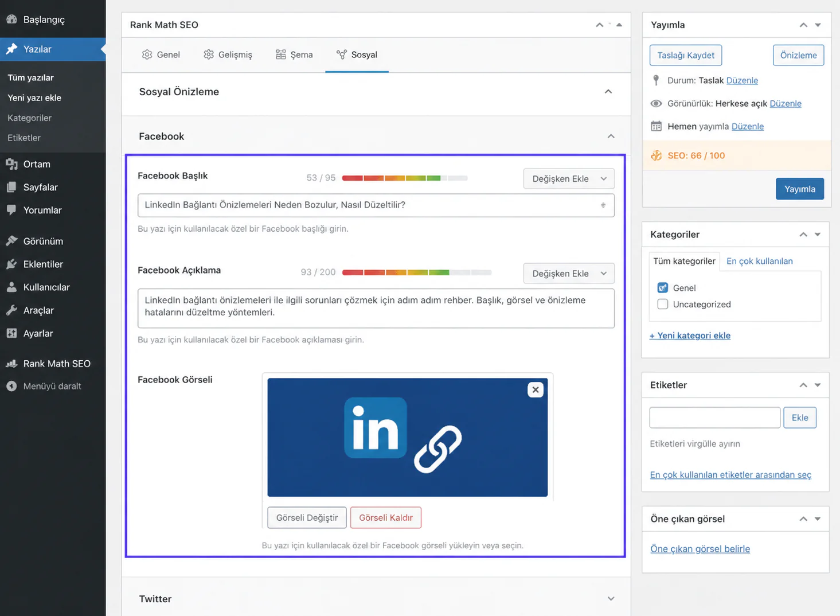Collapse the Sosyal Önizleme section

[608, 92]
